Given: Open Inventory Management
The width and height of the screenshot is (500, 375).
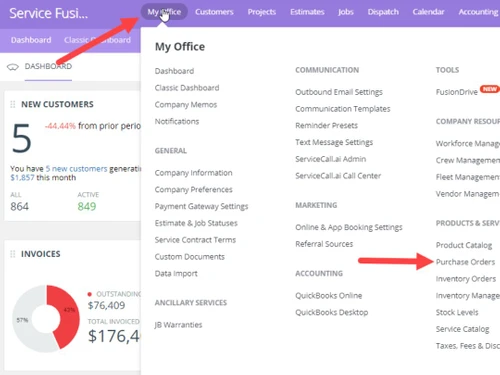Looking at the screenshot, I should 468,296.
